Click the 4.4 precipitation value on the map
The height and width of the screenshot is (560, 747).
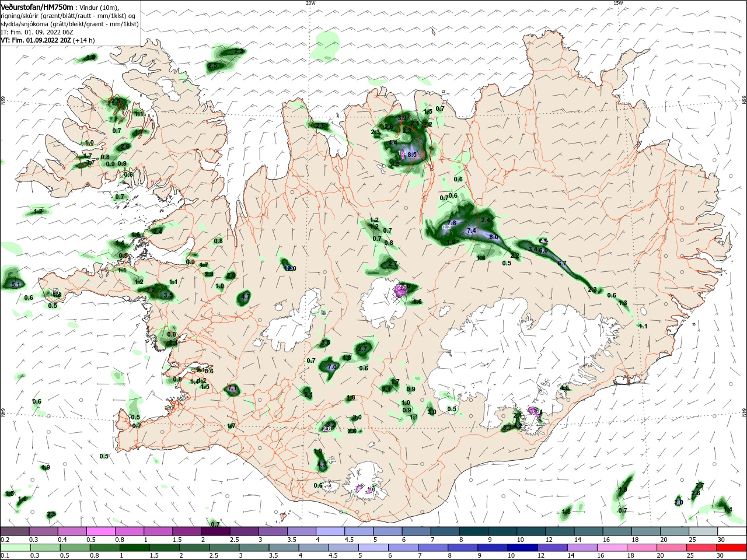tap(393, 143)
